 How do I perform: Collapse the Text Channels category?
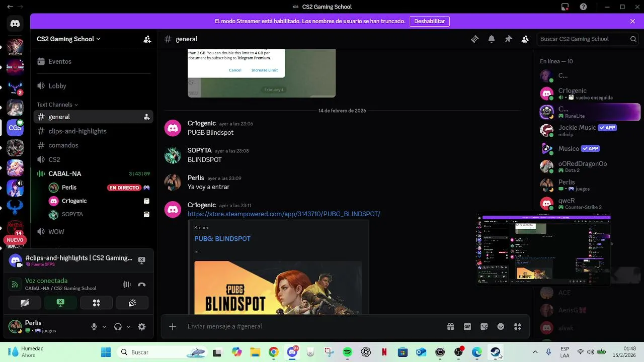point(57,105)
